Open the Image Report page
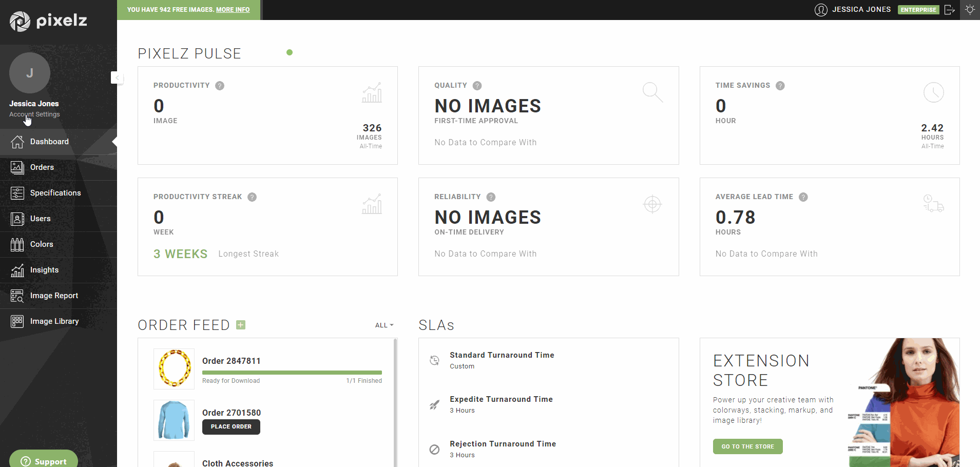The height and width of the screenshot is (467, 980). click(59, 296)
